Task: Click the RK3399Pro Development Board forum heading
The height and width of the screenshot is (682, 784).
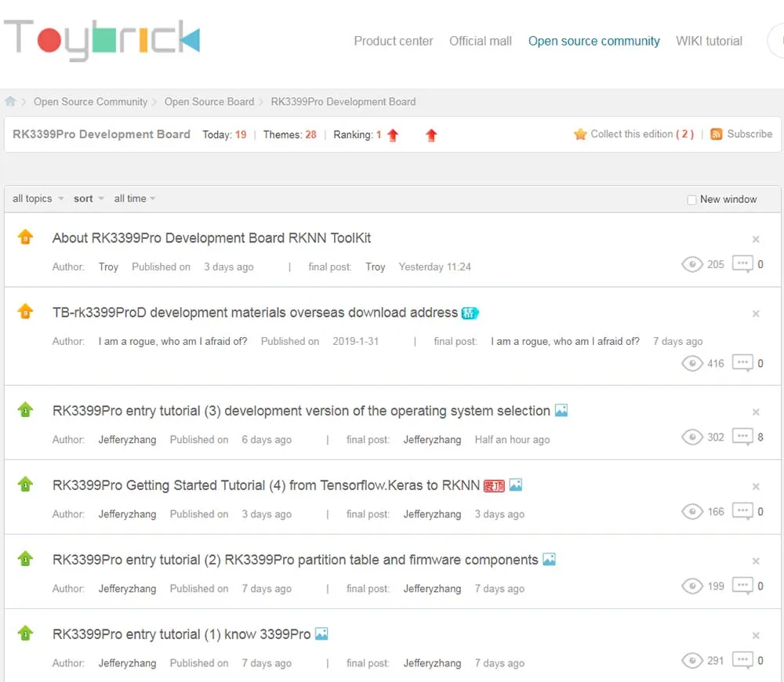Action: 101,135
